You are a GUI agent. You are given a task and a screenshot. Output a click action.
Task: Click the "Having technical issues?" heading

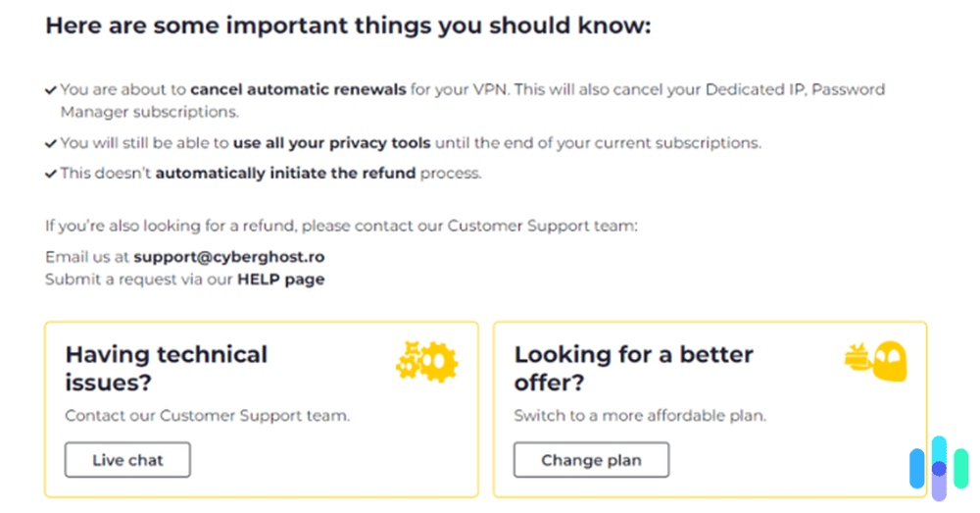pos(166,368)
